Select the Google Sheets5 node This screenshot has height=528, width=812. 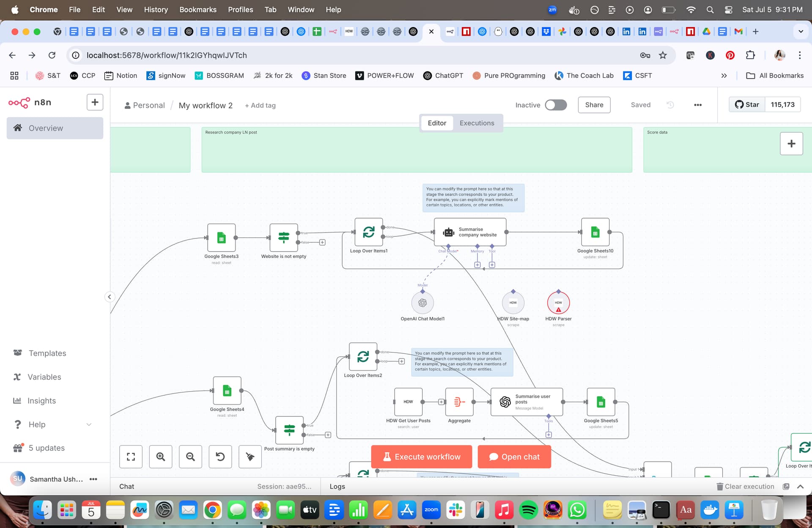[x=601, y=402]
